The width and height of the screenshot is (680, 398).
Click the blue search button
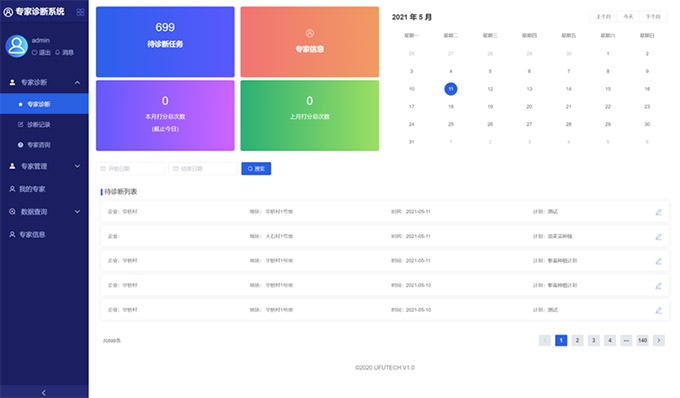click(256, 169)
